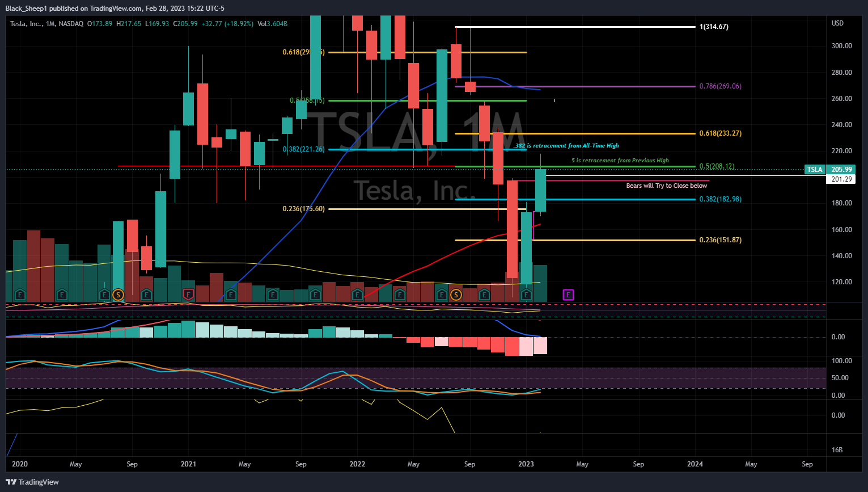Viewport: 868px width, 492px height.
Task: Click the open value O173.89
Action: [100, 24]
